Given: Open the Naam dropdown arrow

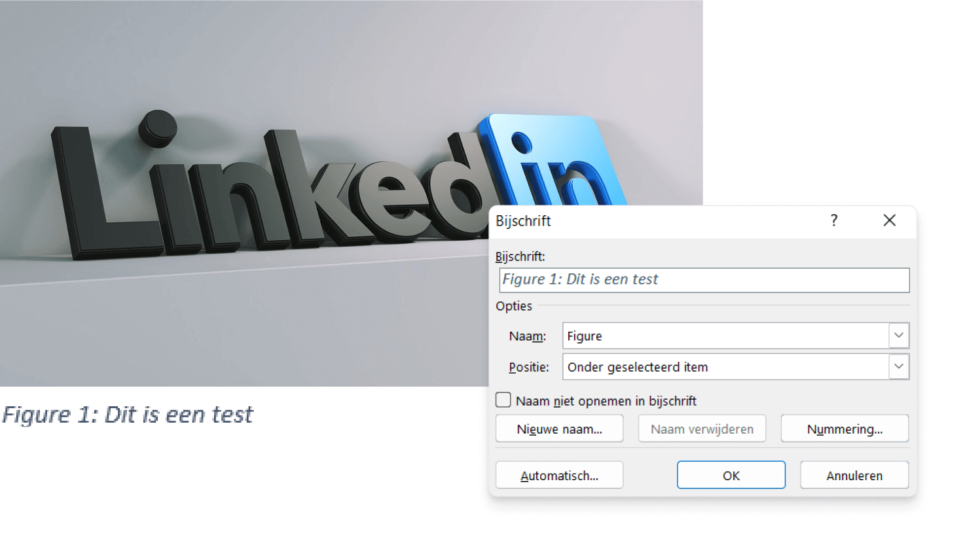Looking at the screenshot, I should click(x=899, y=336).
